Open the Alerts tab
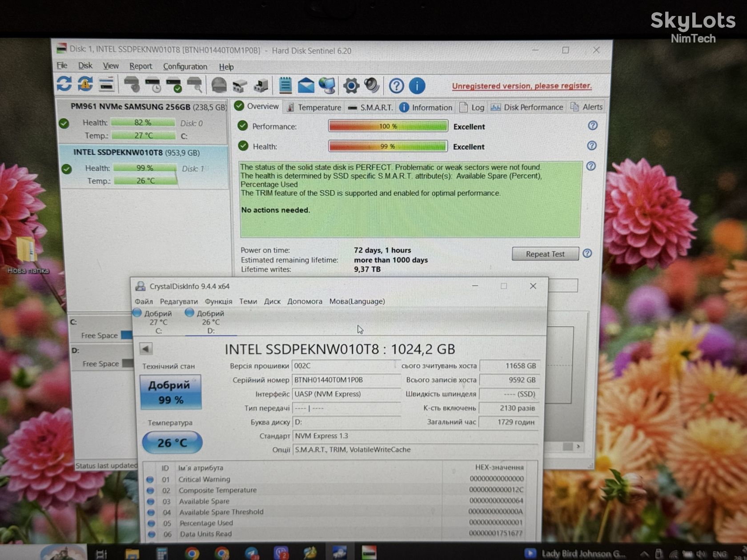Viewport: 747px width, 560px height. [587, 107]
